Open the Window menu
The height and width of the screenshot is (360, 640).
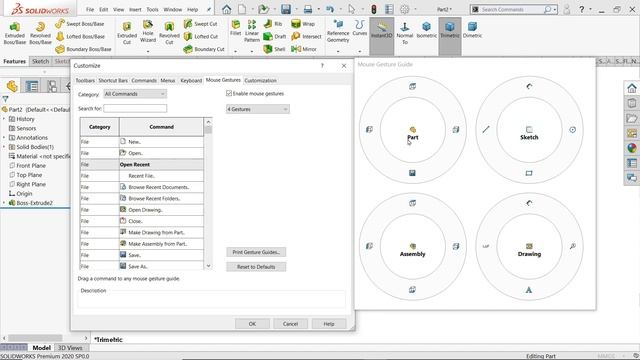173,9
